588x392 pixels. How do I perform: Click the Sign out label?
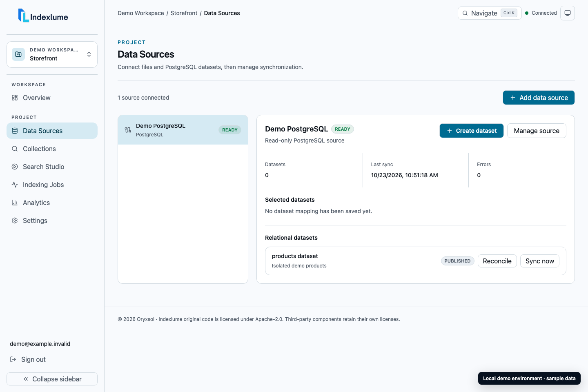33,359
